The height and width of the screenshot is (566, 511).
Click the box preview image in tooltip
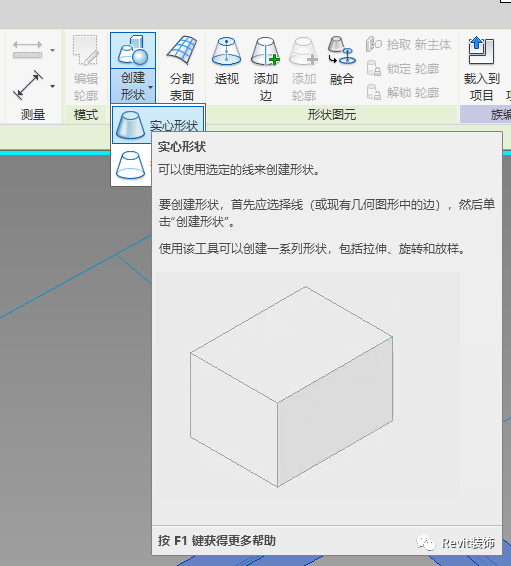[308, 386]
